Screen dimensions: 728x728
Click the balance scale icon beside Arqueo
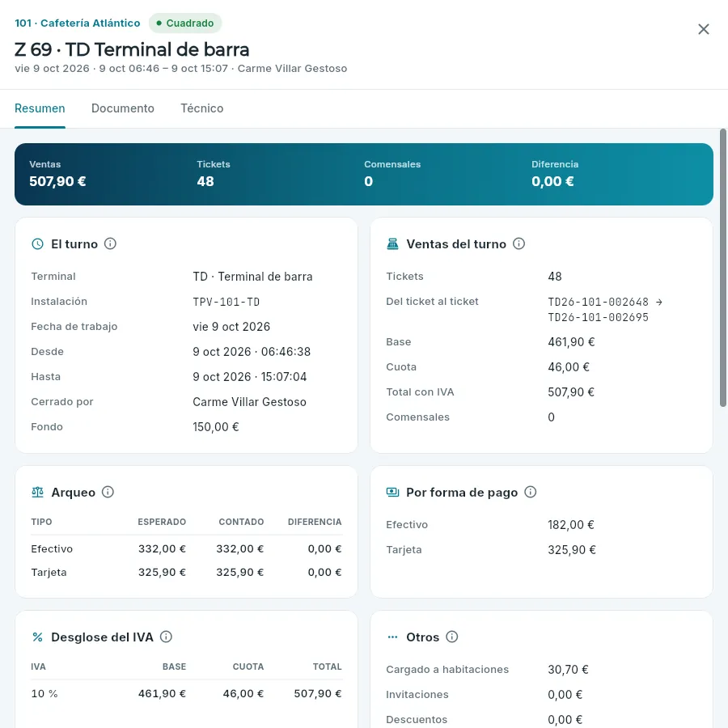[37, 492]
